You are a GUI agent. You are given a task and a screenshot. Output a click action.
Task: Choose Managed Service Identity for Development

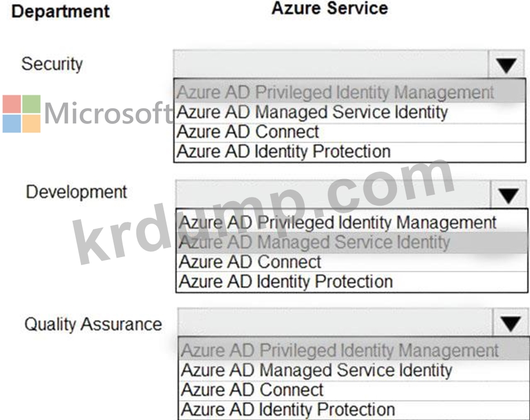pyautogui.click(x=352, y=242)
